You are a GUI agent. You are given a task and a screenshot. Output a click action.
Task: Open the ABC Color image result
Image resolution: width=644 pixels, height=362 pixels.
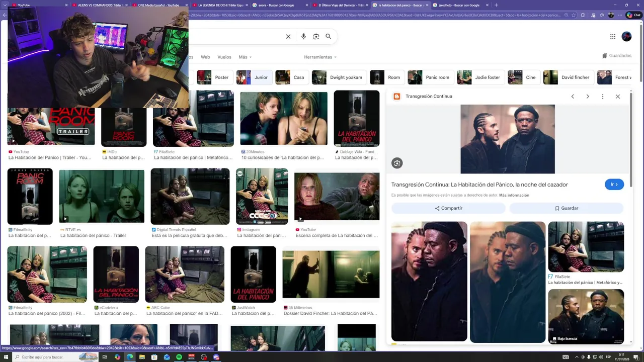(185, 274)
